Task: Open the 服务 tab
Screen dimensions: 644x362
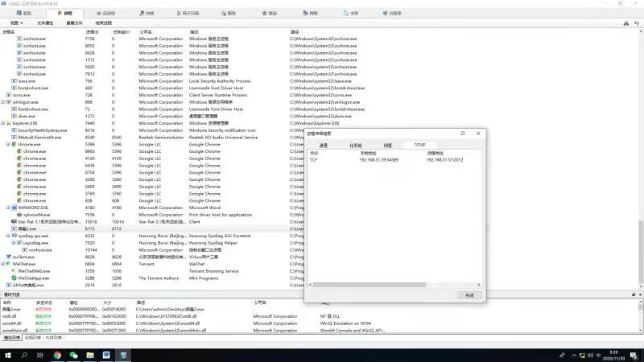Action: pos(229,13)
